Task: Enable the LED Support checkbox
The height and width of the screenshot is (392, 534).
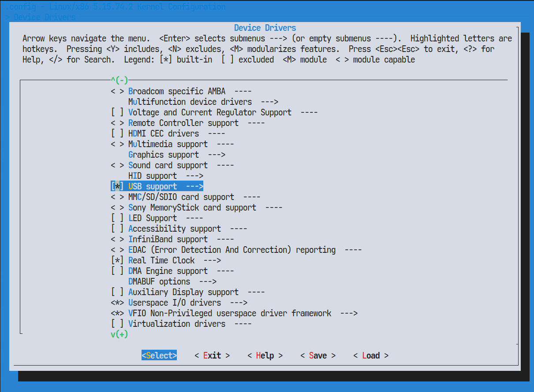Action: (x=117, y=218)
